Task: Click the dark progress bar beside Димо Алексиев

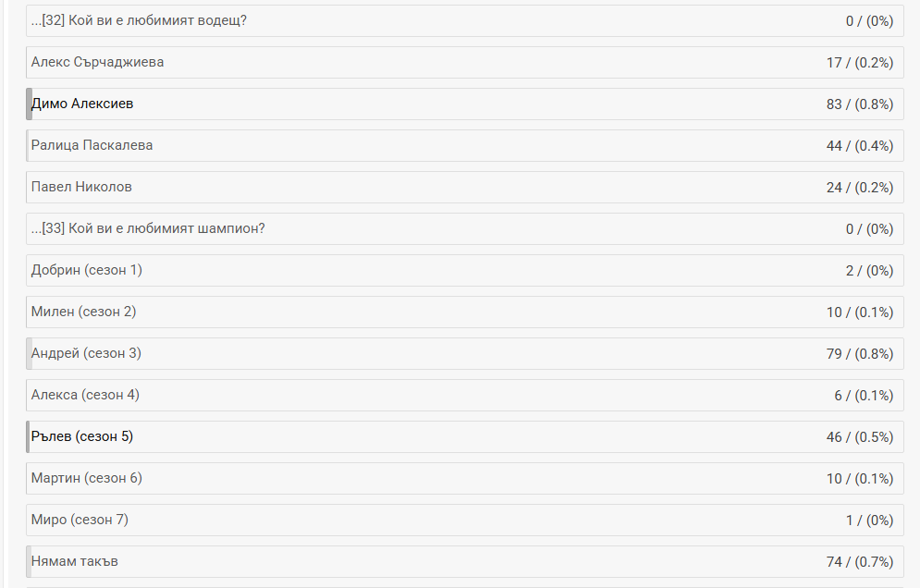Action: (x=30, y=104)
